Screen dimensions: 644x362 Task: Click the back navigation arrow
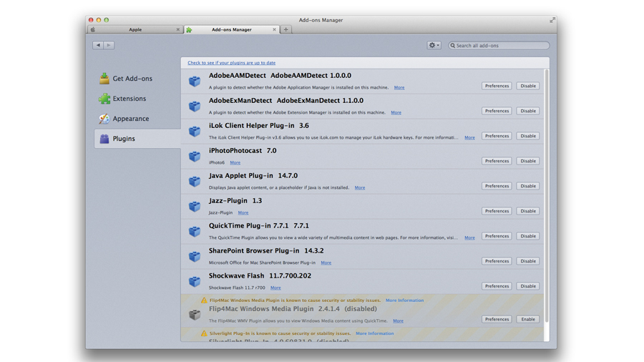pos(98,45)
